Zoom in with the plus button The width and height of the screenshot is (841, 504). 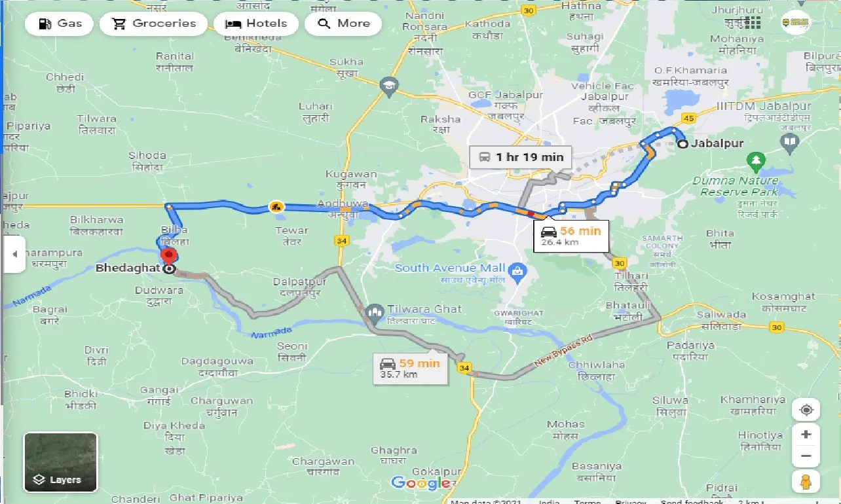tap(806, 435)
